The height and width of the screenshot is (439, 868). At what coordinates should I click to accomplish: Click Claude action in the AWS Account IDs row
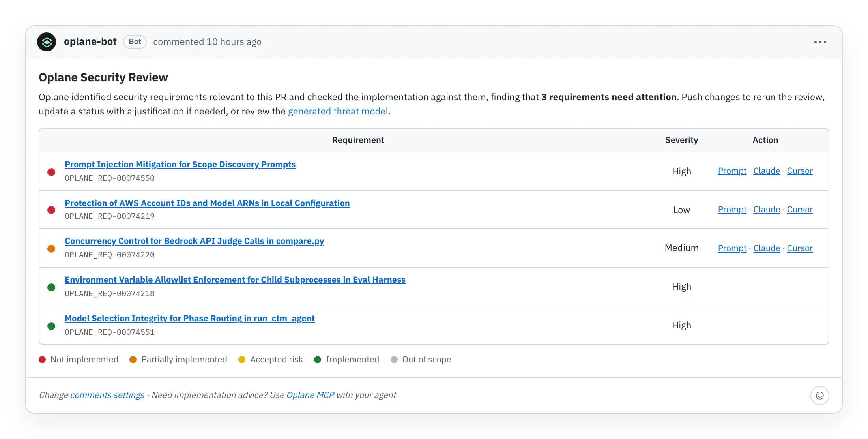click(x=767, y=210)
